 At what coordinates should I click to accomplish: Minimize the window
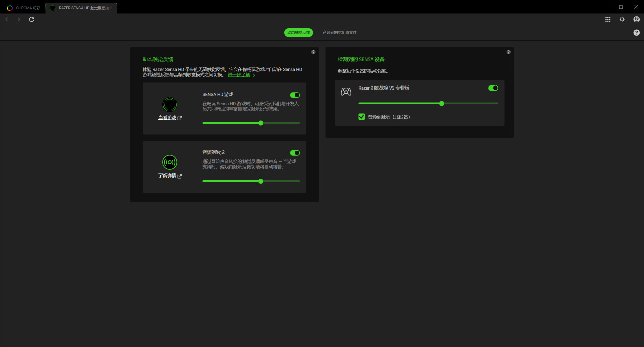coord(607,7)
